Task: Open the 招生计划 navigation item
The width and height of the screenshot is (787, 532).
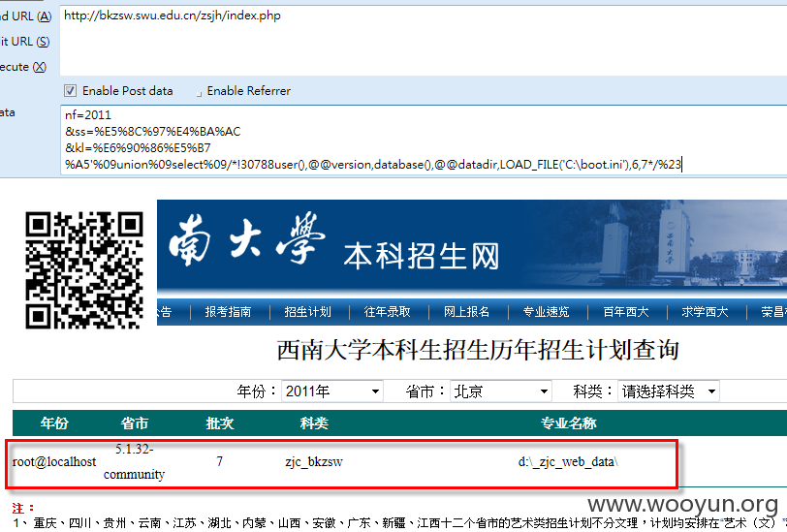Action: click(307, 312)
